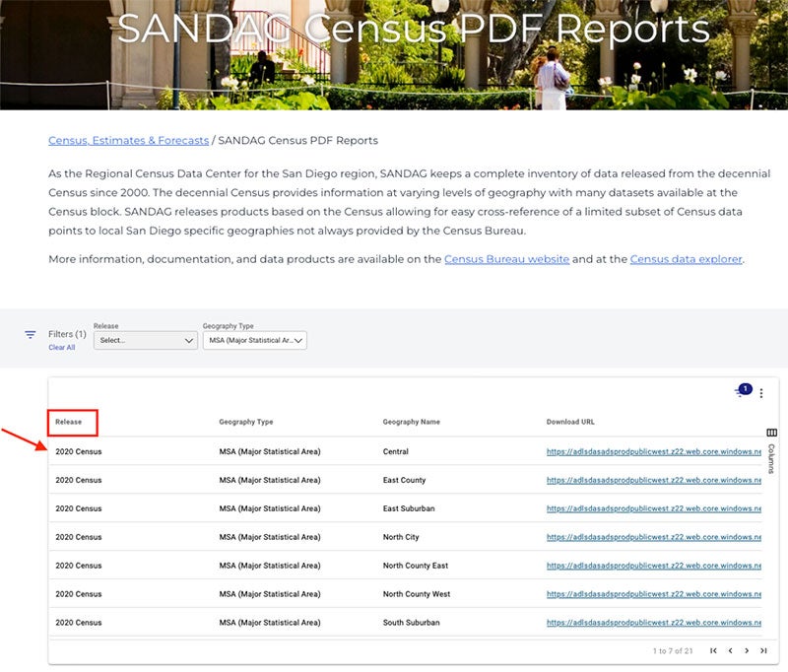The height and width of the screenshot is (672, 788).
Task: Clear all applied filters
Action: 61,348
